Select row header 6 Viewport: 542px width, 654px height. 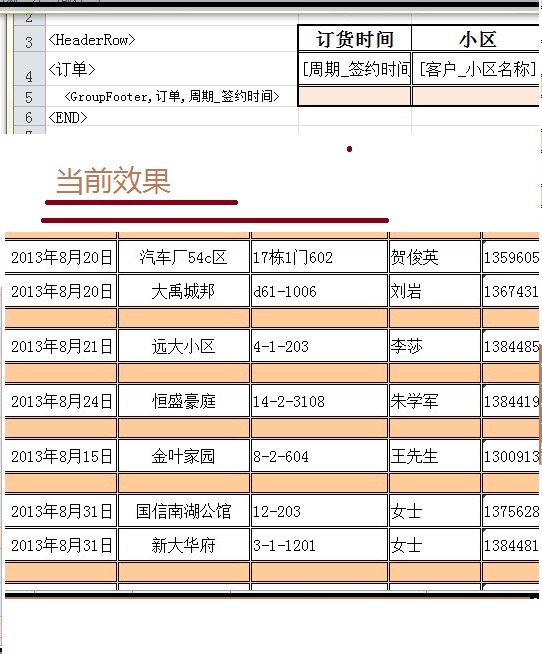29,117
